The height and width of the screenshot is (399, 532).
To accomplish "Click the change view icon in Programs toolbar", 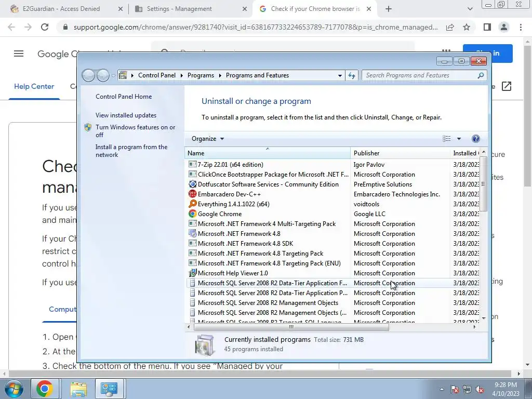I will click(x=446, y=138).
